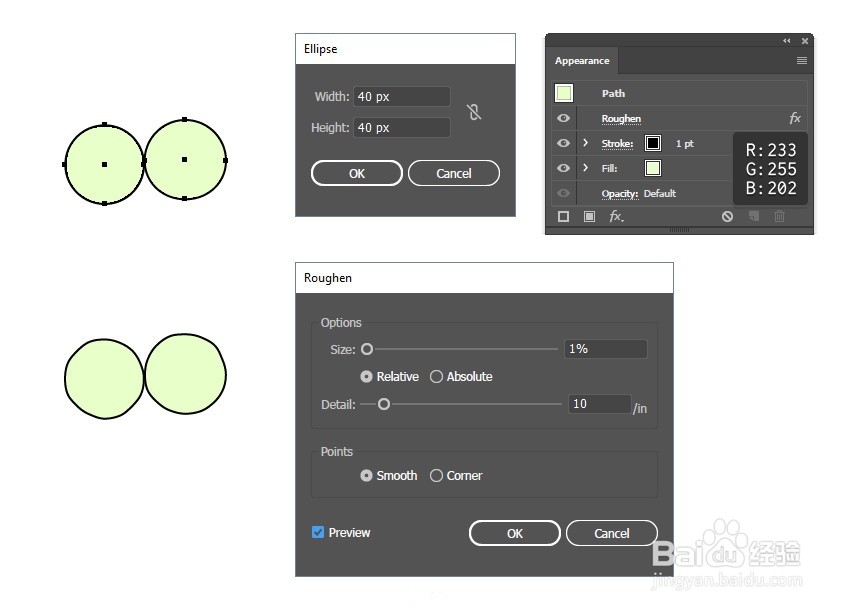Image resolution: width=850 pixels, height=610 pixels.
Task: Click Add New Fill icon
Action: [x=589, y=216]
